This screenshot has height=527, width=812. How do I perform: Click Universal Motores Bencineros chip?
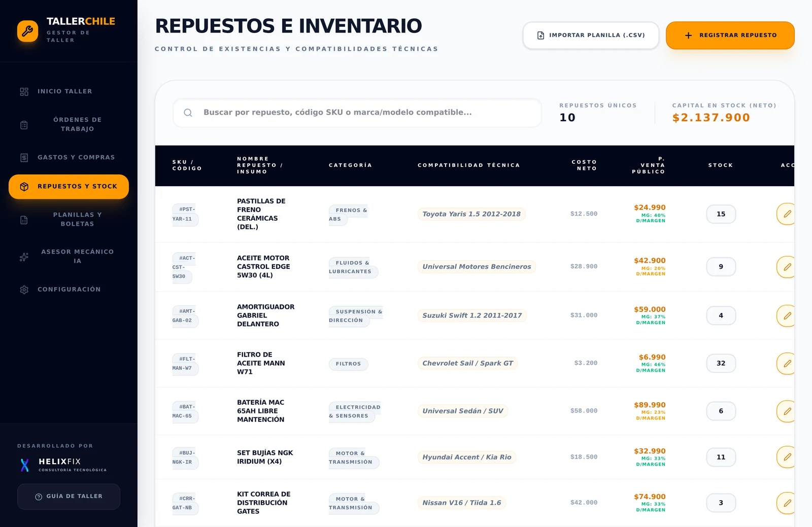point(477,267)
